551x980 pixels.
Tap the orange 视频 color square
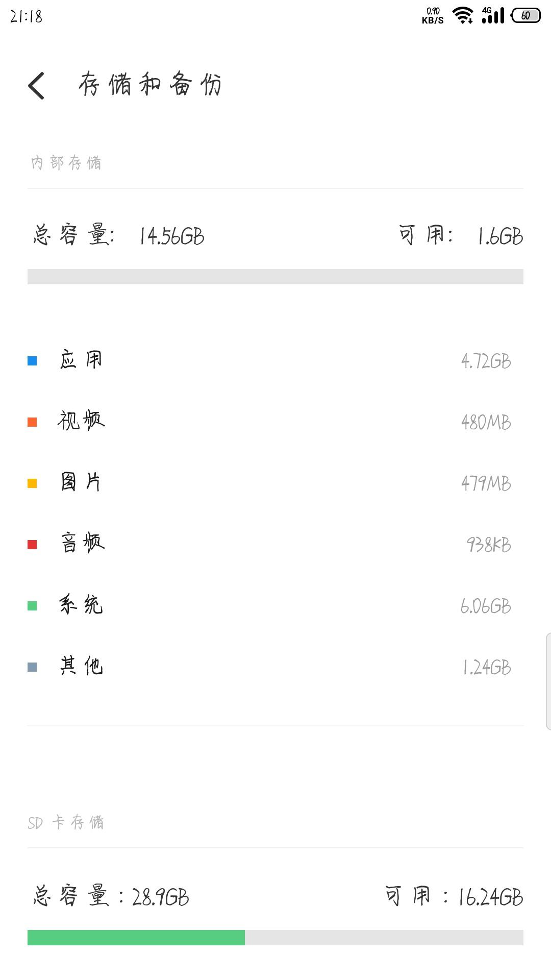pyautogui.click(x=32, y=422)
